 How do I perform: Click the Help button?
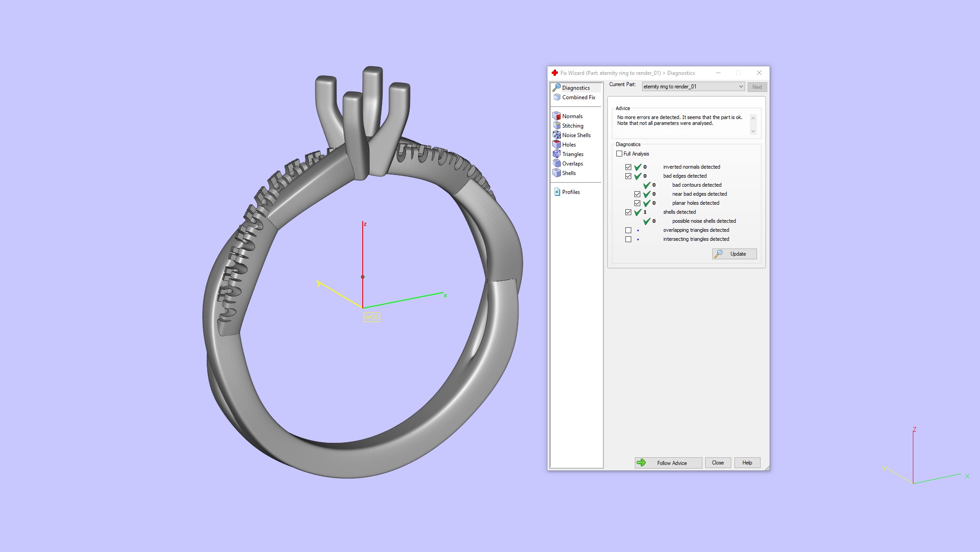click(747, 463)
